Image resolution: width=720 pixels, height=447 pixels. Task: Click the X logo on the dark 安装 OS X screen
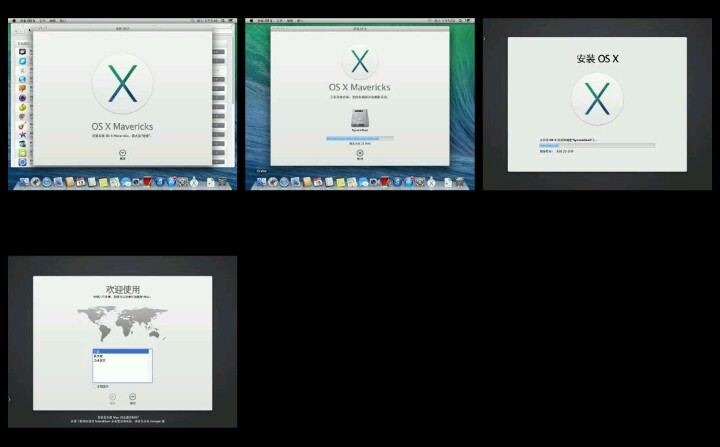tap(597, 99)
